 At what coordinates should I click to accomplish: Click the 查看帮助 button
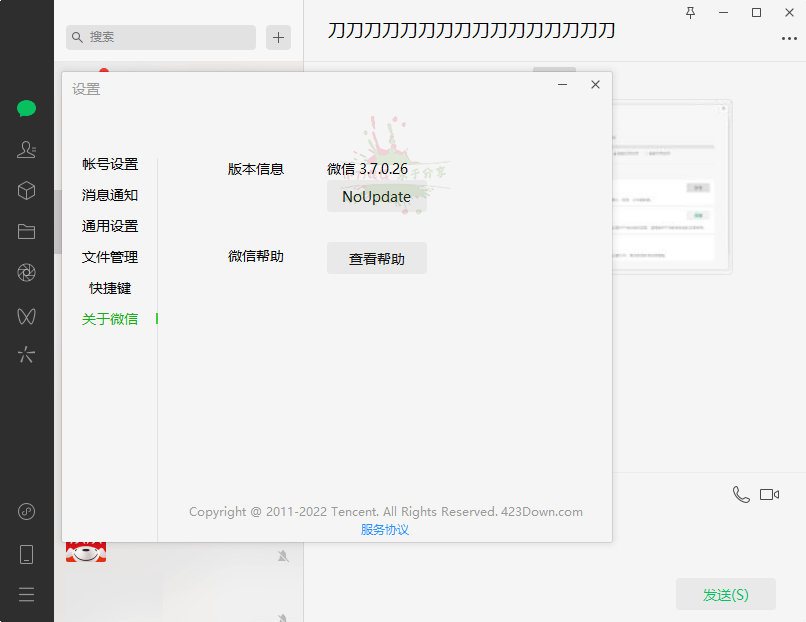pos(376,259)
